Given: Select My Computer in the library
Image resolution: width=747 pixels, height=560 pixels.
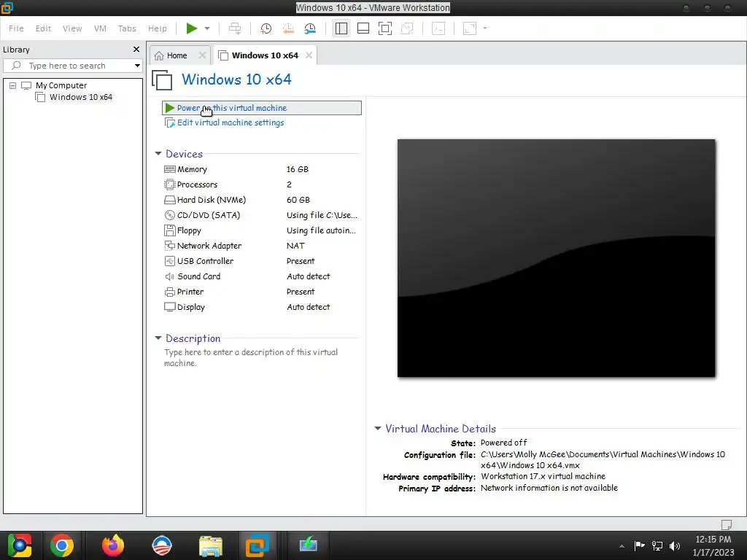Looking at the screenshot, I should click(x=61, y=85).
